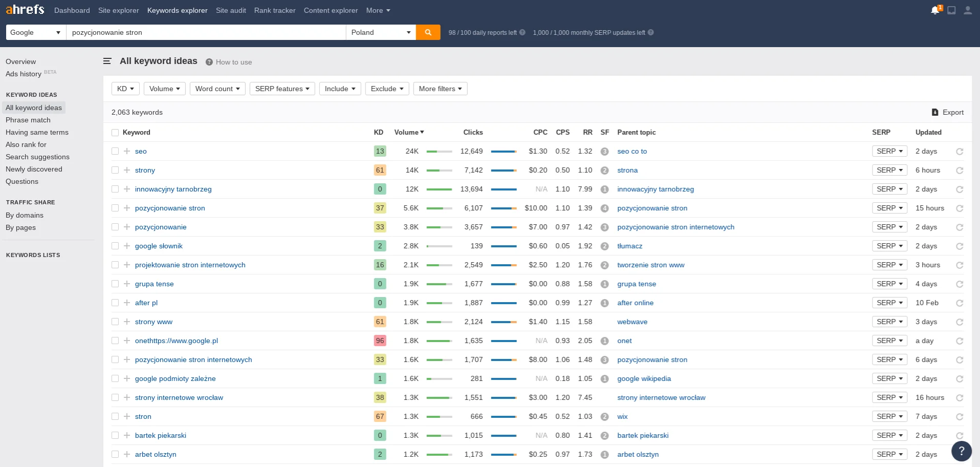Open the Poland country dropdown
The height and width of the screenshot is (467, 980).
(x=381, y=32)
